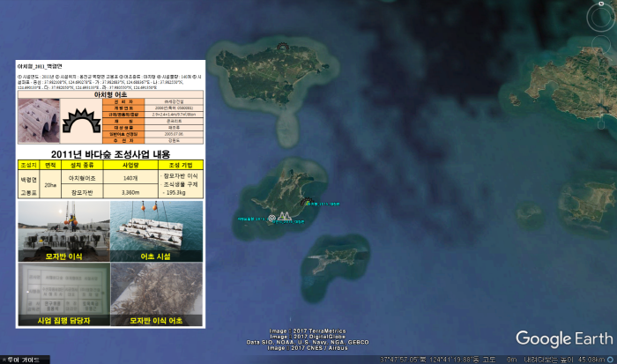Viewport: 617px width, 364px height.
Task: Click the look-around compass ring control
Action: (x=600, y=18)
